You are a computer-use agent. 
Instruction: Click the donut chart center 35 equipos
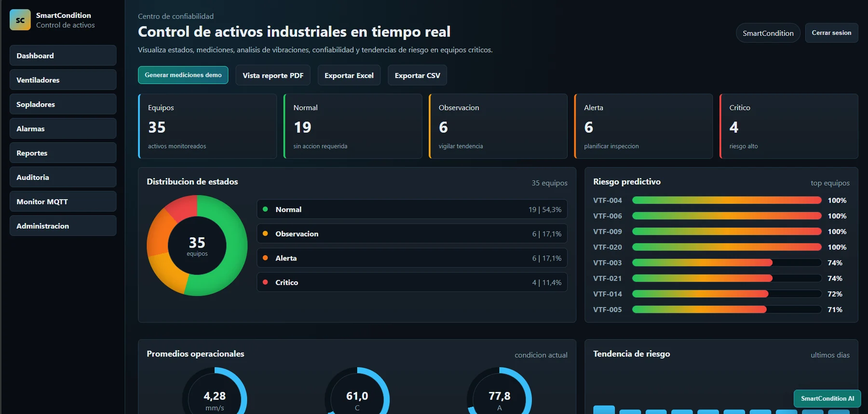pyautogui.click(x=197, y=246)
